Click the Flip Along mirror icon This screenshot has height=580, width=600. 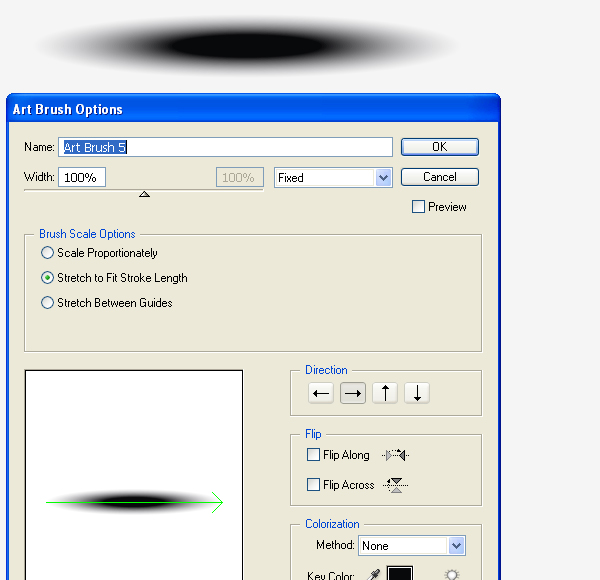coord(395,455)
